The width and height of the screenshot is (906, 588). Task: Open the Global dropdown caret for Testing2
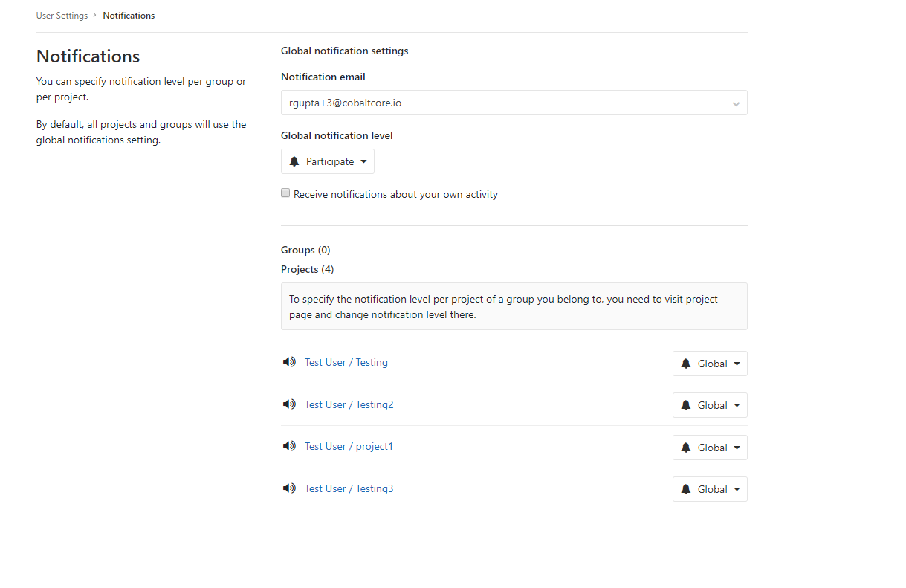click(x=737, y=406)
